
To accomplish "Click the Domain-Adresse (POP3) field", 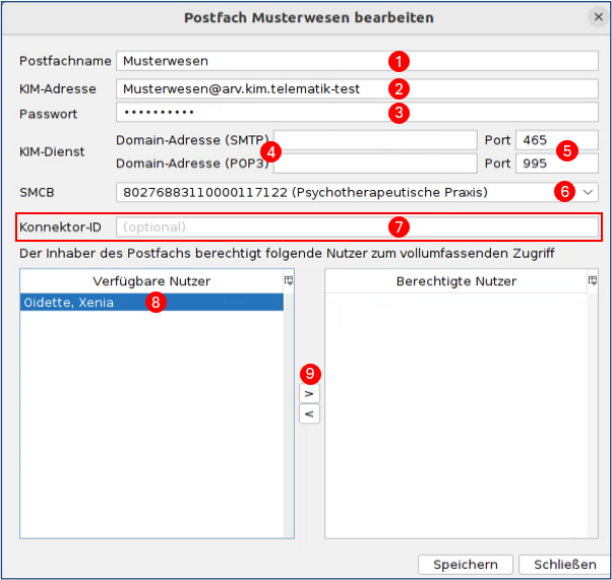I will [375, 163].
